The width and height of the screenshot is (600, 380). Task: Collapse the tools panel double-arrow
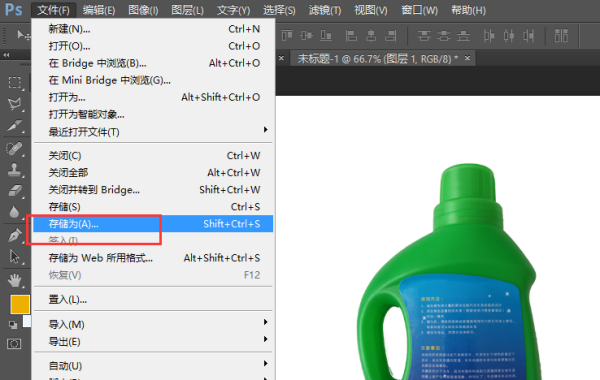click(6, 55)
